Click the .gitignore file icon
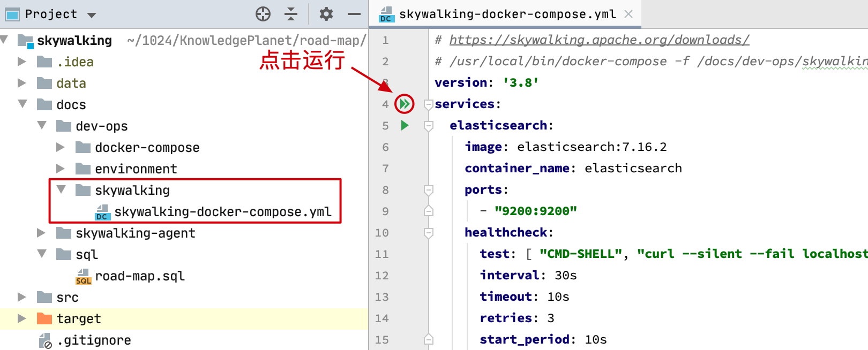The height and width of the screenshot is (350, 868). pos(45,341)
